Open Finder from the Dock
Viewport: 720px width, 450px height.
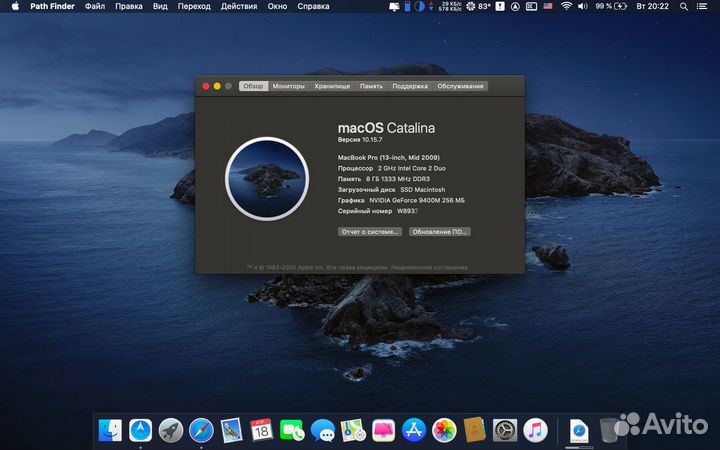pyautogui.click(x=110, y=430)
